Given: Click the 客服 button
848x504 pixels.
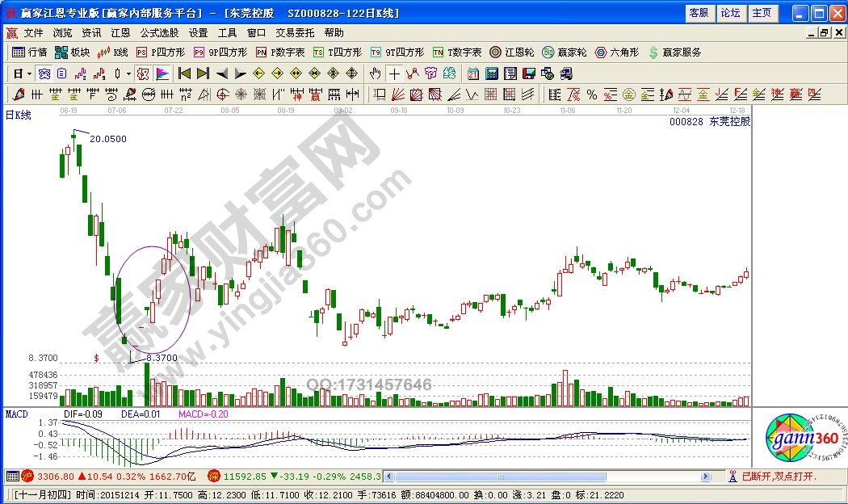Looking at the screenshot, I should coord(698,13).
